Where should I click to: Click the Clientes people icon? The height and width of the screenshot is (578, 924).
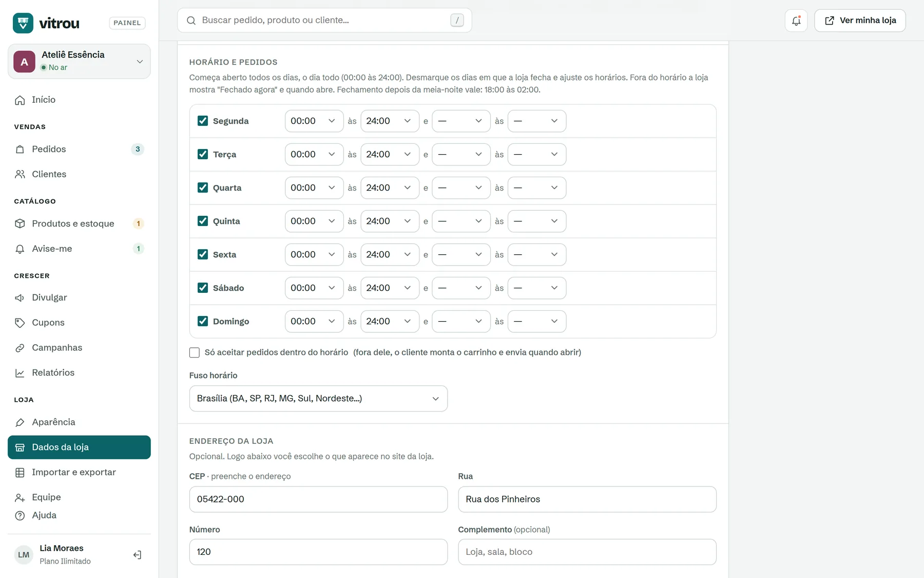point(20,174)
